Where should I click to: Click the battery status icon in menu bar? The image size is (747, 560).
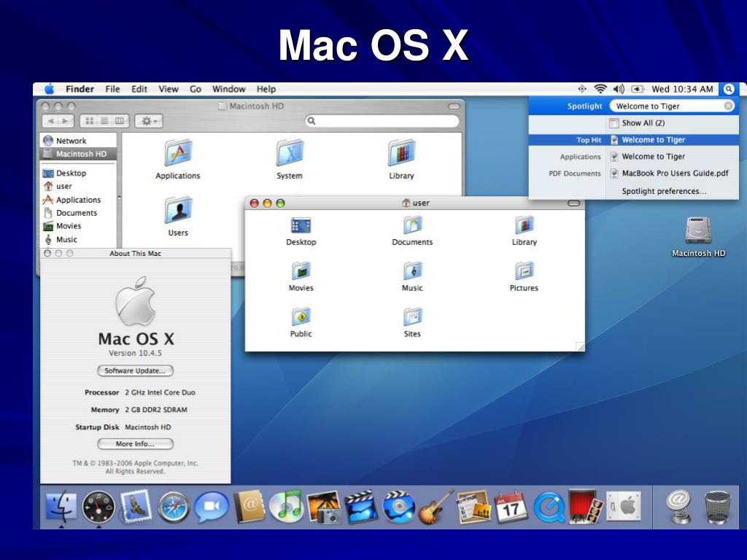(x=638, y=89)
